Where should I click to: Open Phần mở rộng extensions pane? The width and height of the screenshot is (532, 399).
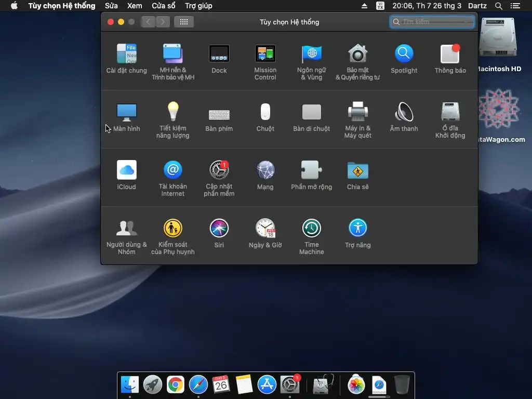click(312, 175)
